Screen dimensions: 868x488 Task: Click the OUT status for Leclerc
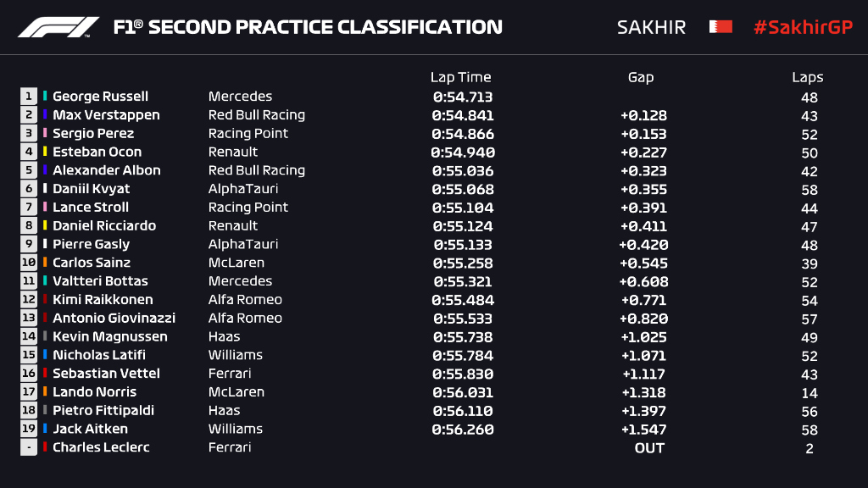click(x=649, y=448)
